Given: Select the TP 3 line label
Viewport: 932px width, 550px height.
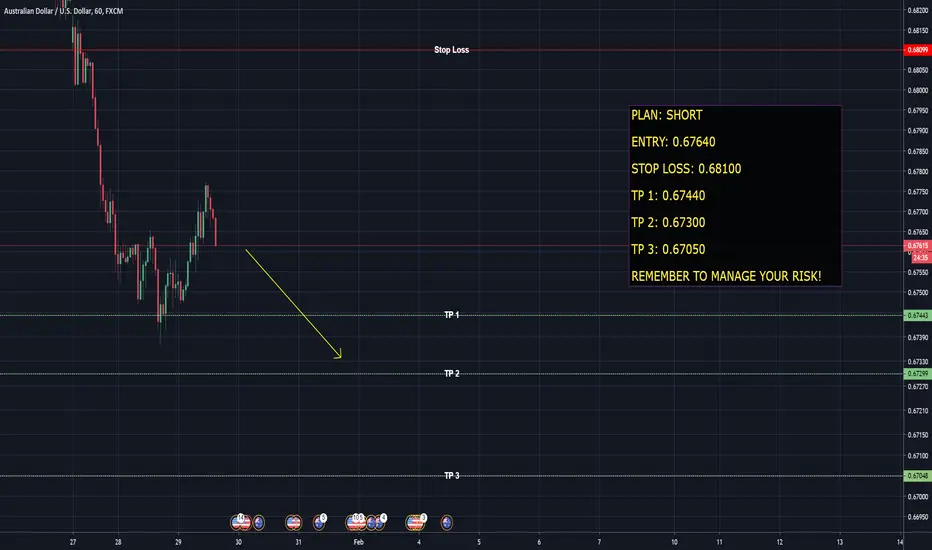Looking at the screenshot, I should 452,476.
